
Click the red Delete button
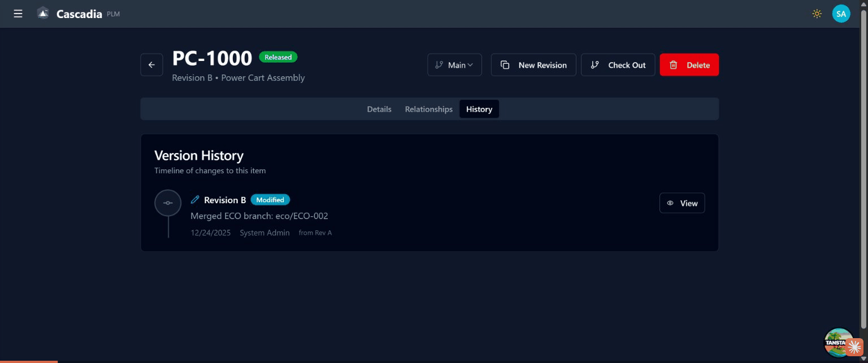pos(689,65)
